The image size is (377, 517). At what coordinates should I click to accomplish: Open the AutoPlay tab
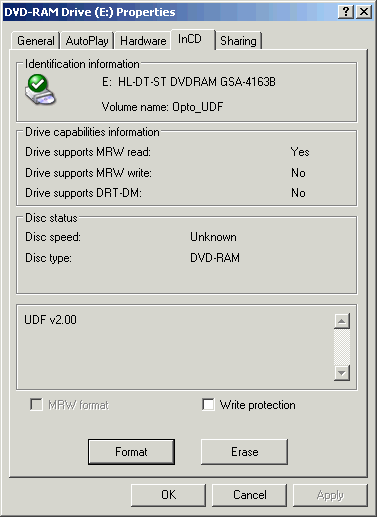(87, 41)
